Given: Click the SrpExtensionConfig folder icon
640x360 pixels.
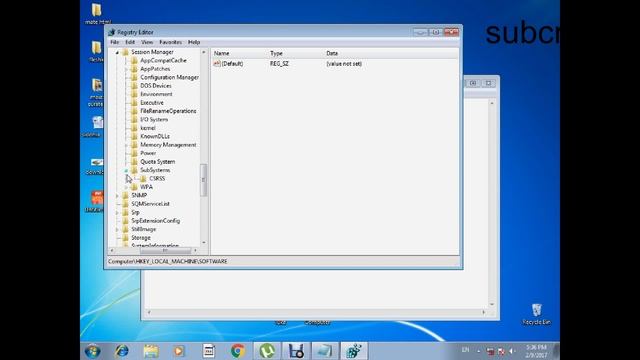Looking at the screenshot, I should pyautogui.click(x=125, y=220).
